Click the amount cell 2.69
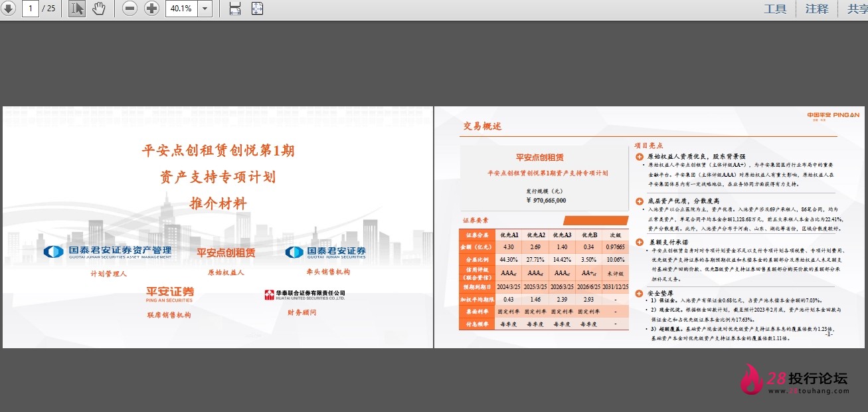868x412 pixels. 535,247
